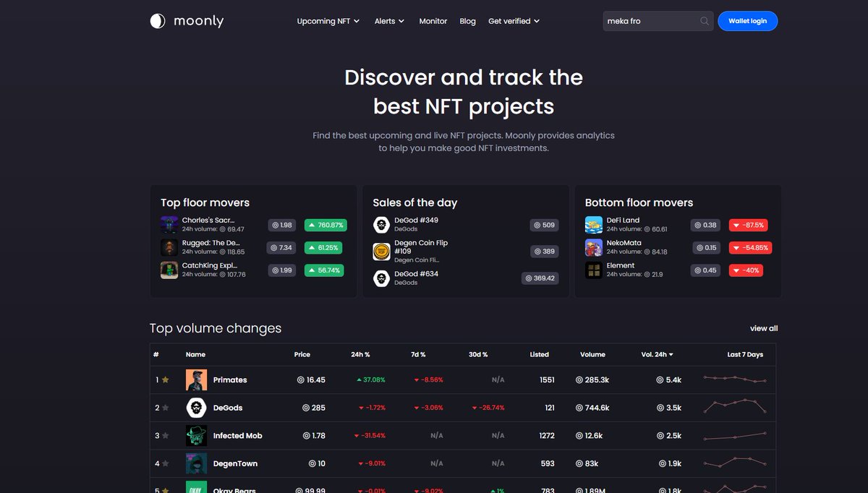Click the Wallet login button

click(x=748, y=21)
